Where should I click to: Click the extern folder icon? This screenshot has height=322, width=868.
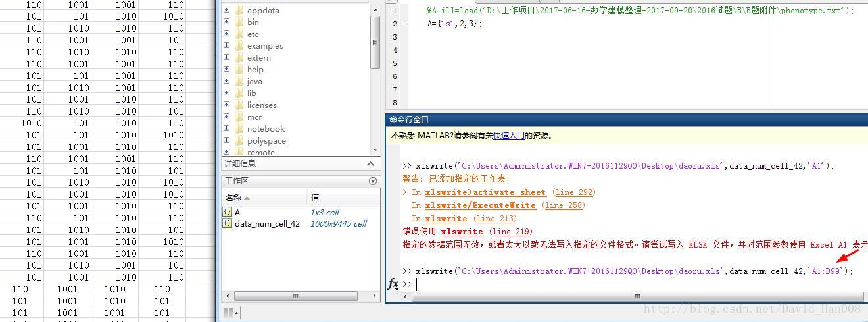239,57
